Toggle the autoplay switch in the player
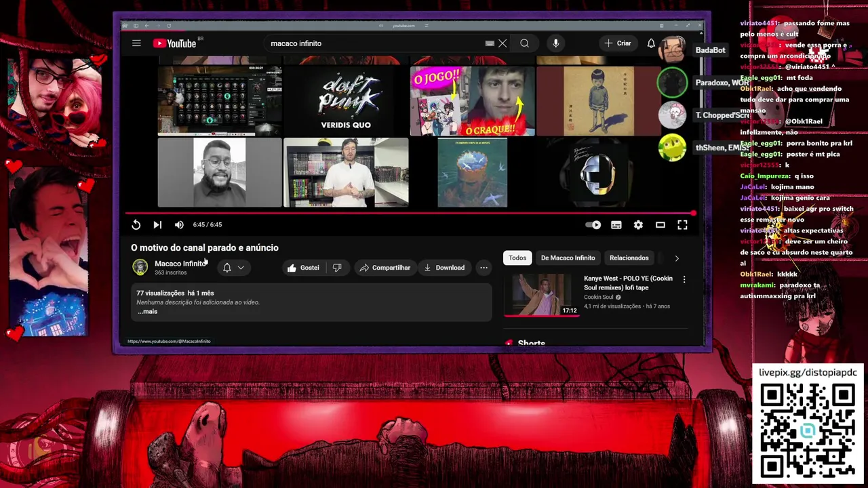 pos(593,225)
